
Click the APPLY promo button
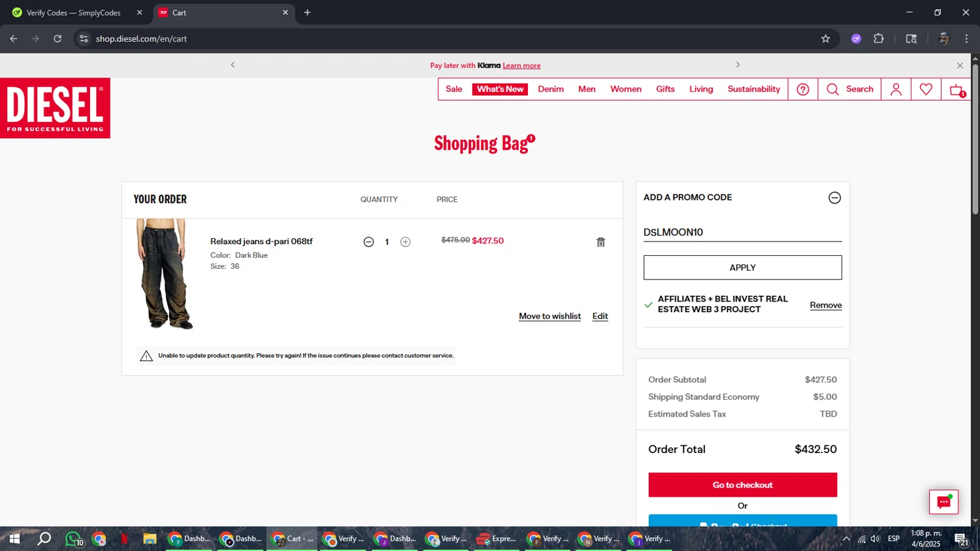pos(742,268)
